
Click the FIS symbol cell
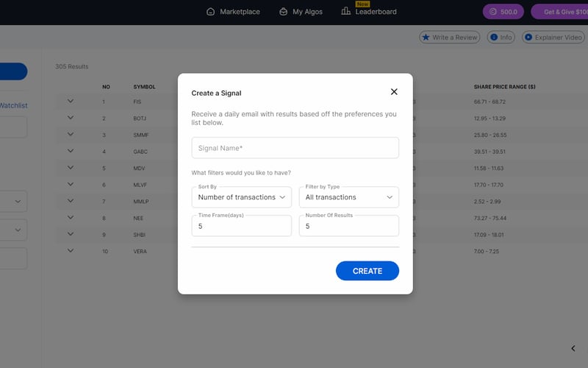[137, 102]
